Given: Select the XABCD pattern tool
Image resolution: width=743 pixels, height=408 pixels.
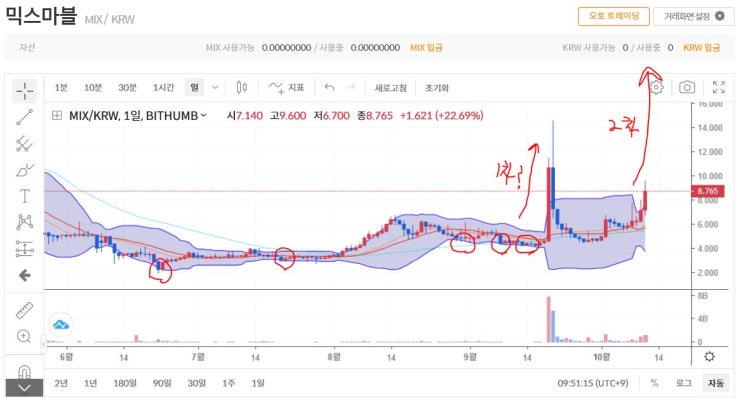Looking at the screenshot, I should coord(24,222).
